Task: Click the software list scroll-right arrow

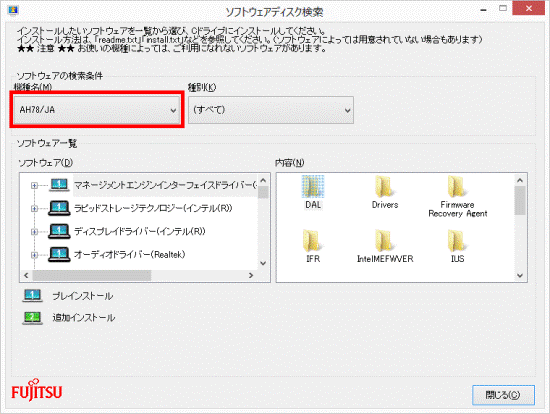Action: tap(251, 275)
